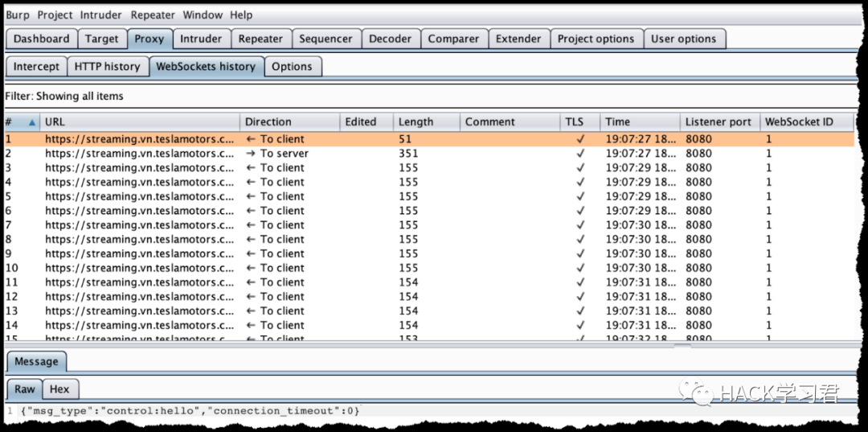Click Length 154 in row 12
Viewport: 868px width, 432px height.
408,297
